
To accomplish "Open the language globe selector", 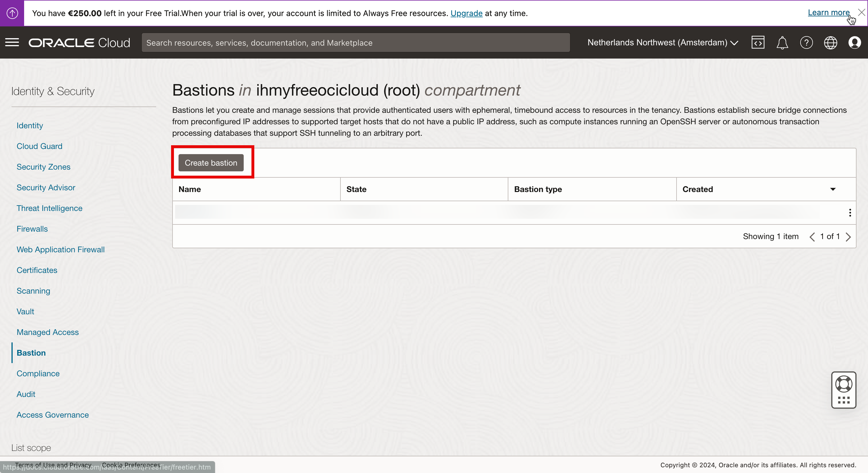I will click(830, 42).
